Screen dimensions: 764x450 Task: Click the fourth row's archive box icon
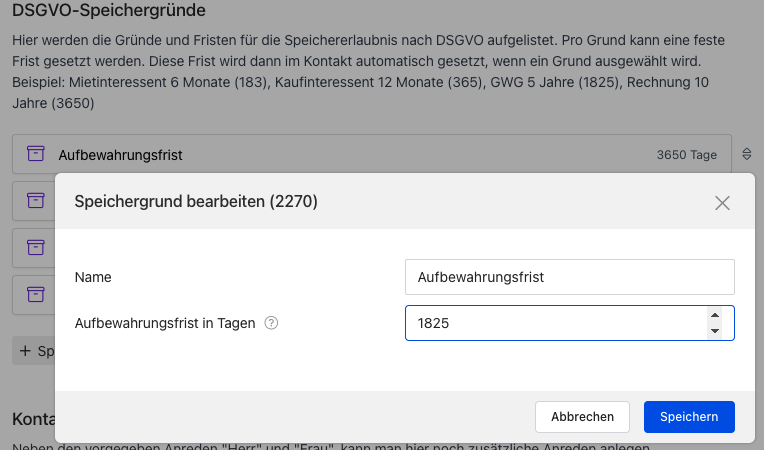click(36, 294)
